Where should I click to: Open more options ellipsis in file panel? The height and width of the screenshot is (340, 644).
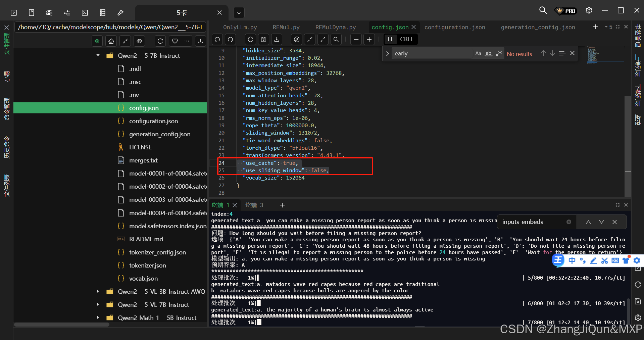(187, 41)
